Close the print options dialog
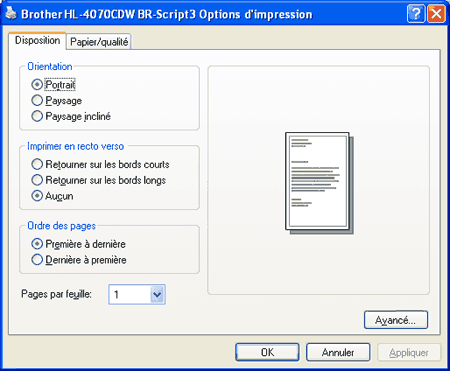The image size is (450, 371). 436,14
